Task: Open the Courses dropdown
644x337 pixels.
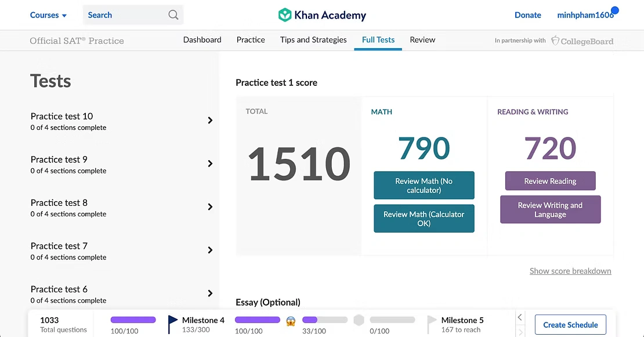Action: [48, 15]
